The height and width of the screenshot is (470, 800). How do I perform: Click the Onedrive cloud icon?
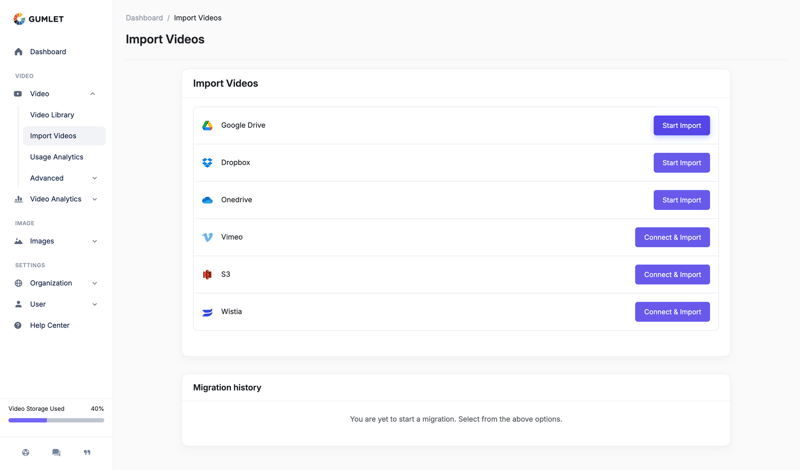(207, 200)
